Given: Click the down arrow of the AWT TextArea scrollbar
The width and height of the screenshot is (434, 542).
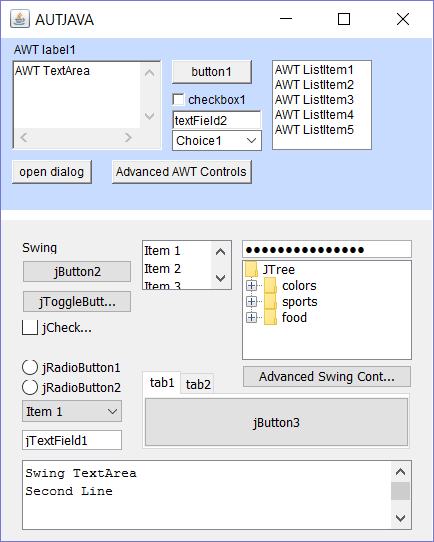Looking at the screenshot, I should [x=149, y=116].
